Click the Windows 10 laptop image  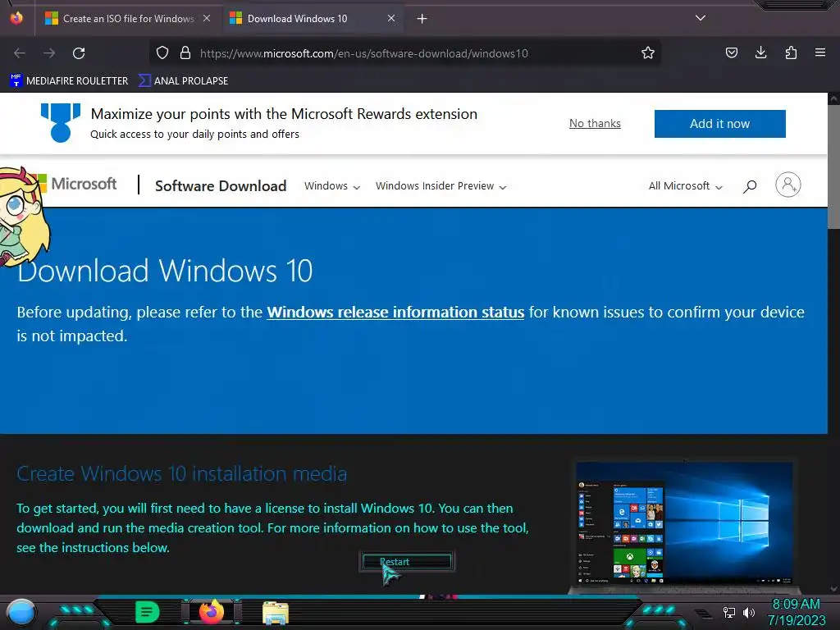(x=684, y=525)
